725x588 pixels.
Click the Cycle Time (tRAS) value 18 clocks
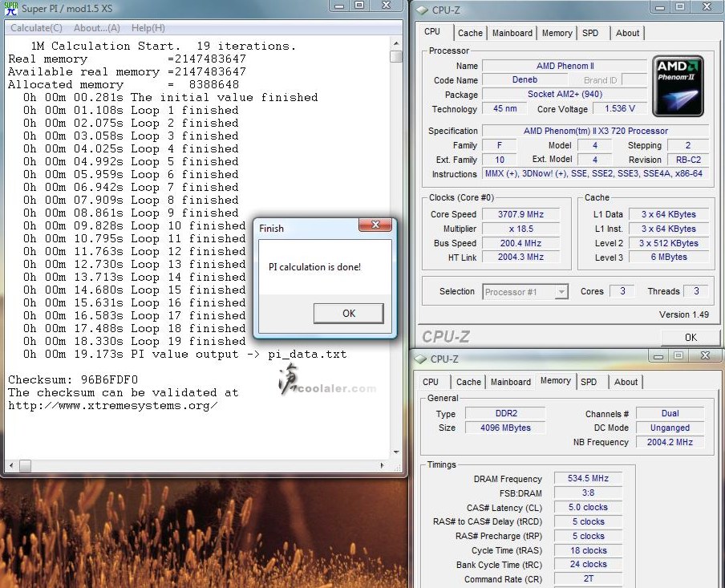click(x=588, y=550)
